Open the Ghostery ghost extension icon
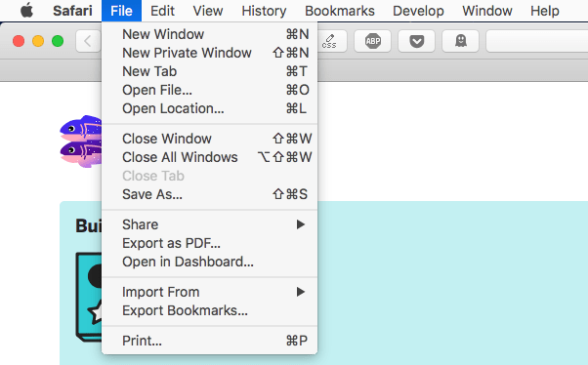588x365 pixels. click(x=460, y=41)
